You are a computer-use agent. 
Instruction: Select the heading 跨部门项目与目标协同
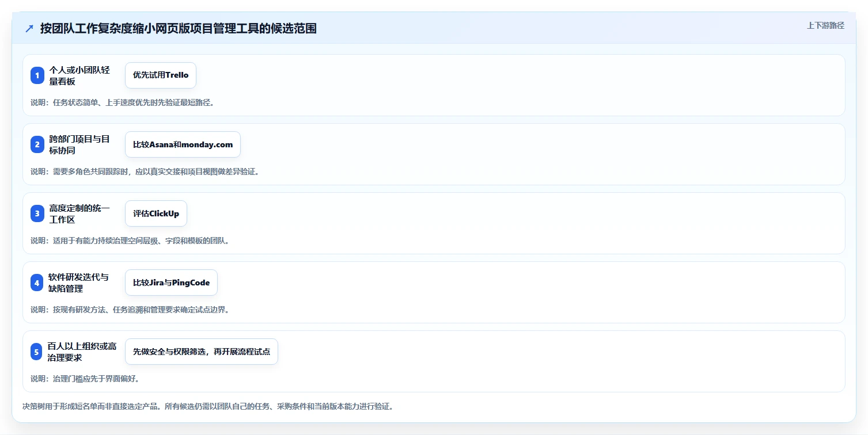coord(79,144)
